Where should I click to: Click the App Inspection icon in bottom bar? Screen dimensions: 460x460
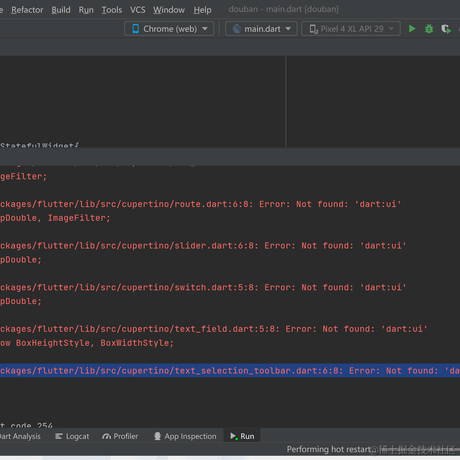(x=157, y=436)
